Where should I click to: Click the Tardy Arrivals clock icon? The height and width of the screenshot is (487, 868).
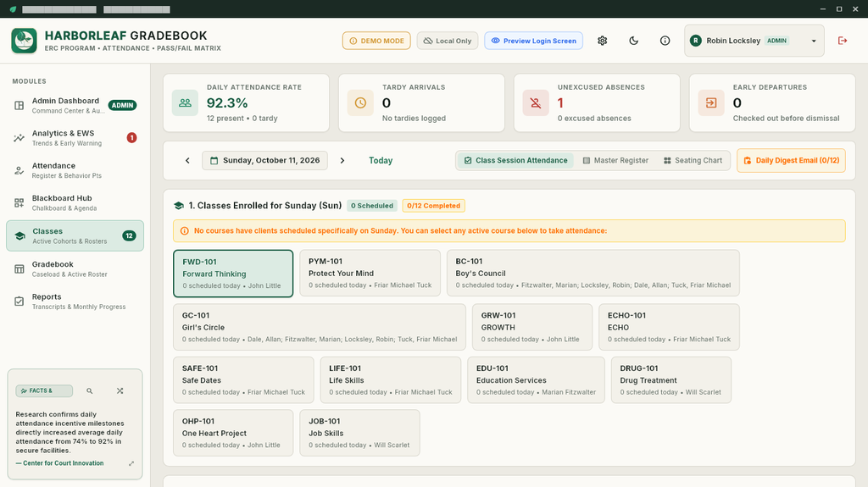[360, 103]
